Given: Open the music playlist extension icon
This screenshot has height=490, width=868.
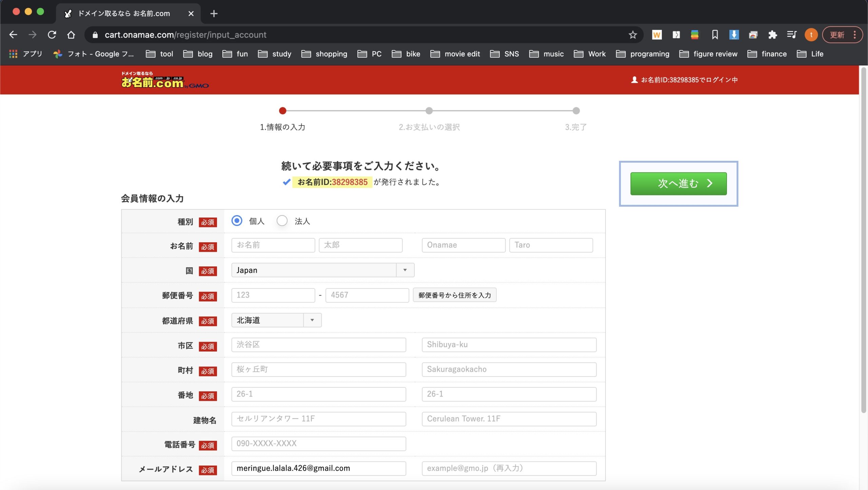Looking at the screenshot, I should tap(792, 35).
